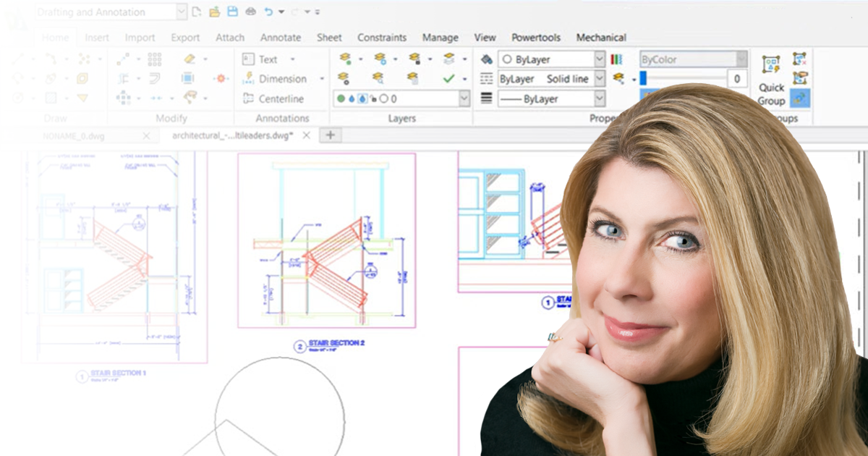Image resolution: width=868 pixels, height=456 pixels.
Task: Toggle the lock icon of layer 0
Action: (372, 98)
